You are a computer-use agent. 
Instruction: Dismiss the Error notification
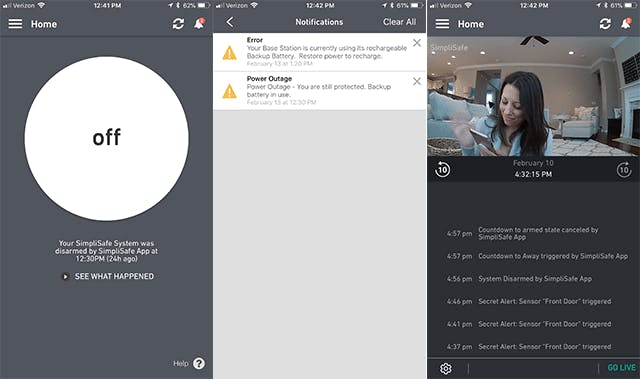[417, 43]
